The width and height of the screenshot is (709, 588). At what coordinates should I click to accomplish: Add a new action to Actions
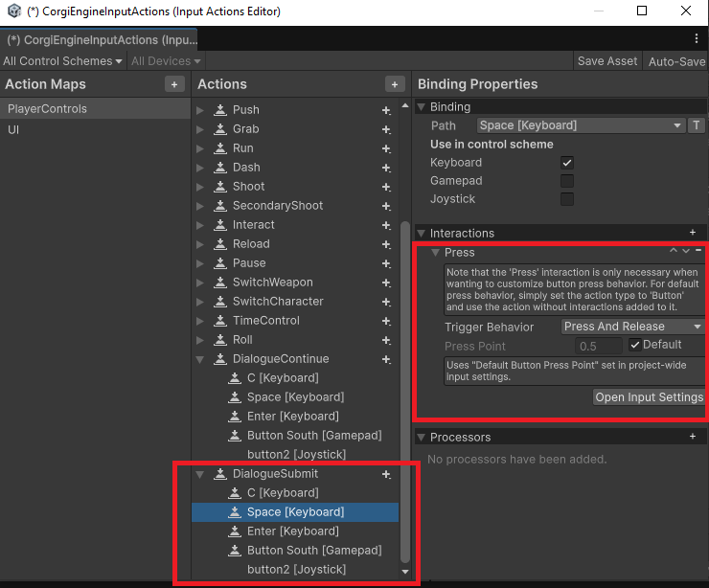[x=395, y=84]
